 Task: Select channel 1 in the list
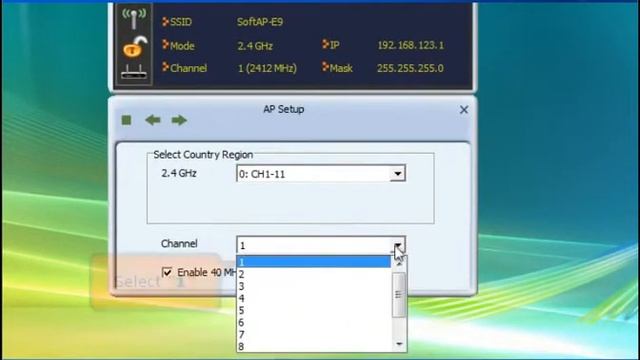pos(313,262)
